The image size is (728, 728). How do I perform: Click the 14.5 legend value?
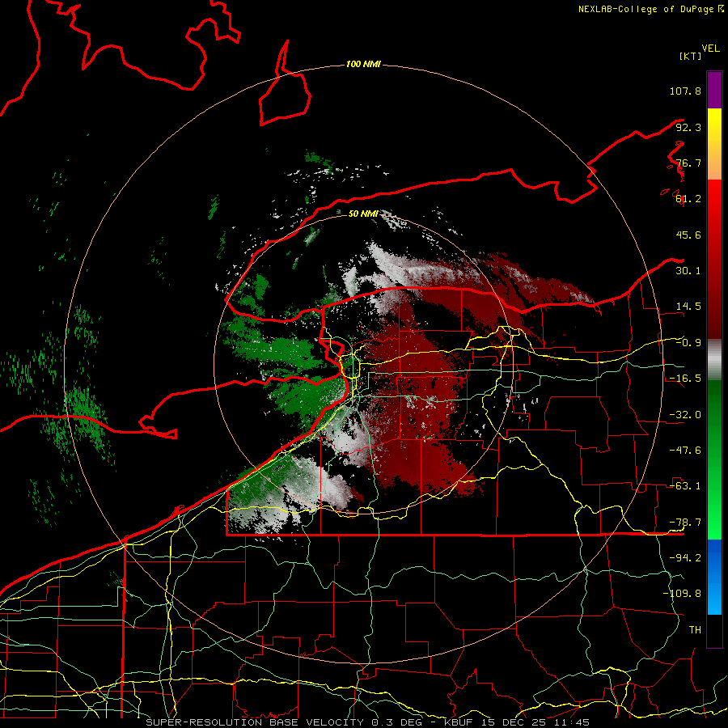[x=688, y=307]
